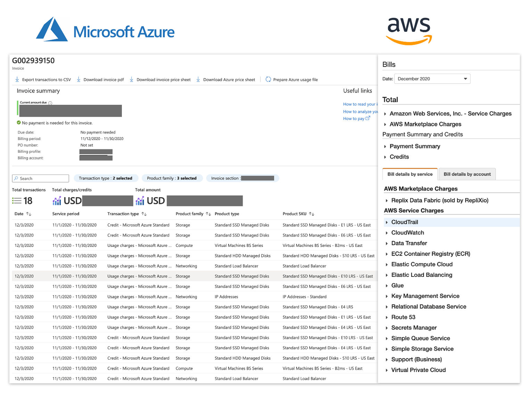
Task: Click the Export transactions to CSV download icon
Action: (x=17, y=79)
